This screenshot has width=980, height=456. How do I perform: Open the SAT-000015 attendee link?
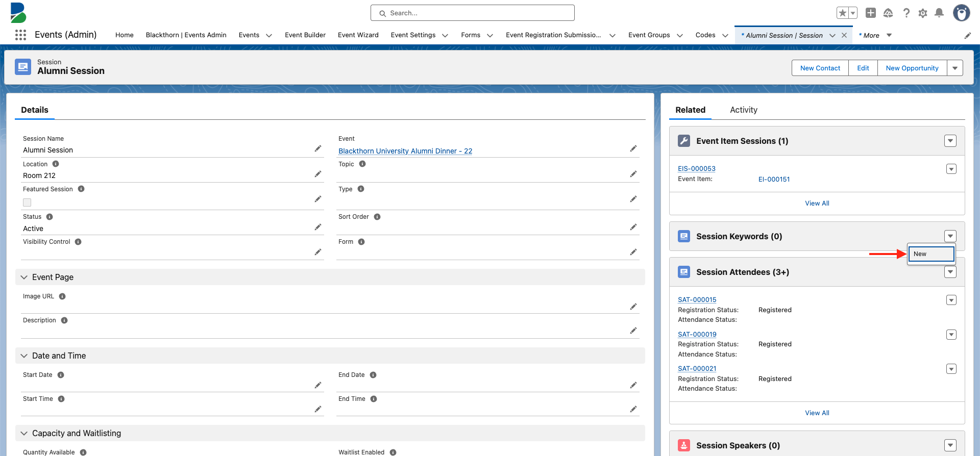[697, 300]
